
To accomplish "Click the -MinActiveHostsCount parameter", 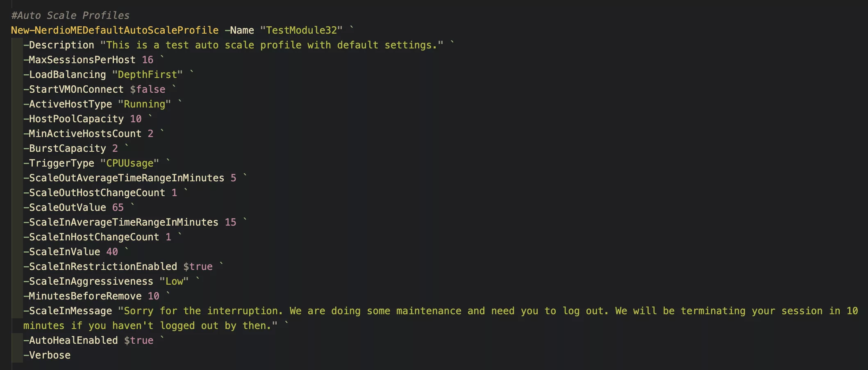I will tap(82, 134).
